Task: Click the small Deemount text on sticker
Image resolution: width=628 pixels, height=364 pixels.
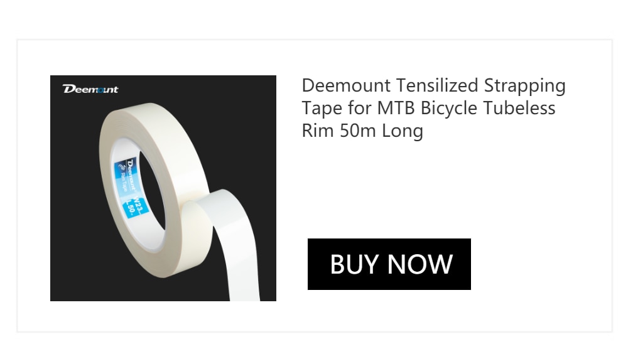Action: pos(132,174)
